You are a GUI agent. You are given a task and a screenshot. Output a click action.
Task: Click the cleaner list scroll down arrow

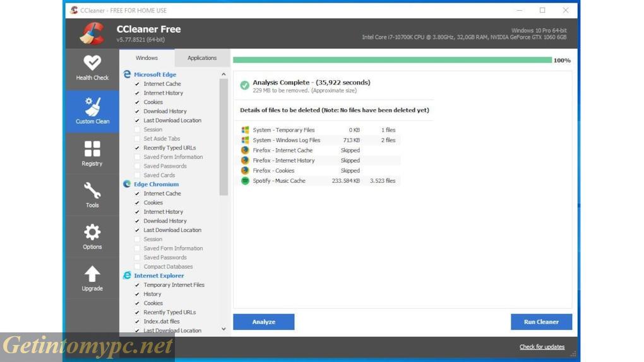click(224, 329)
